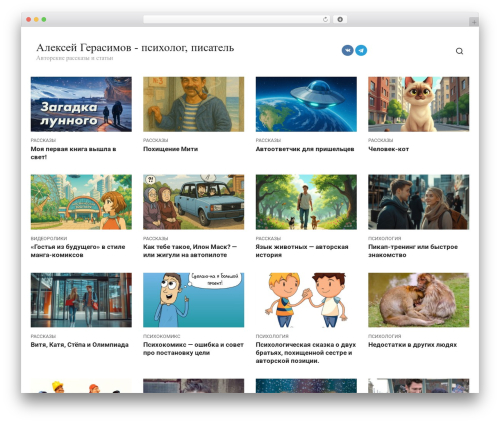This screenshot has width=500, height=423.
Task: Open Недостатки в других людях article
Action: [412, 345]
